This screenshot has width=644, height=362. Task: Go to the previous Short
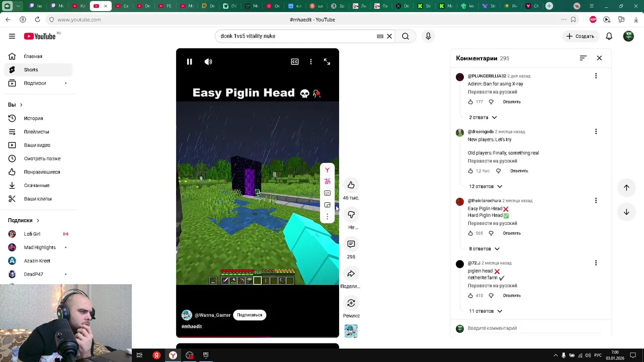tap(626, 188)
